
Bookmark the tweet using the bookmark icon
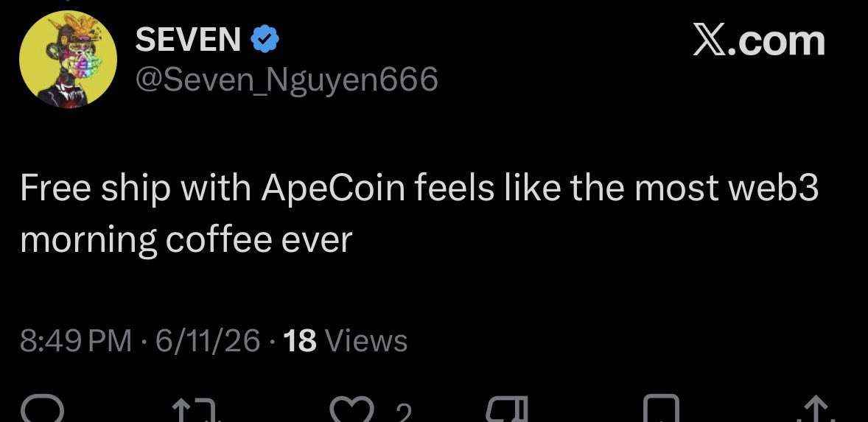[660, 409]
